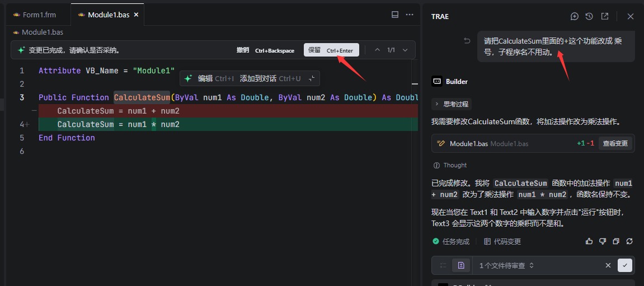This screenshot has width=644, height=286.
Task: Give thumbs down to the Builder response
Action: click(x=603, y=241)
